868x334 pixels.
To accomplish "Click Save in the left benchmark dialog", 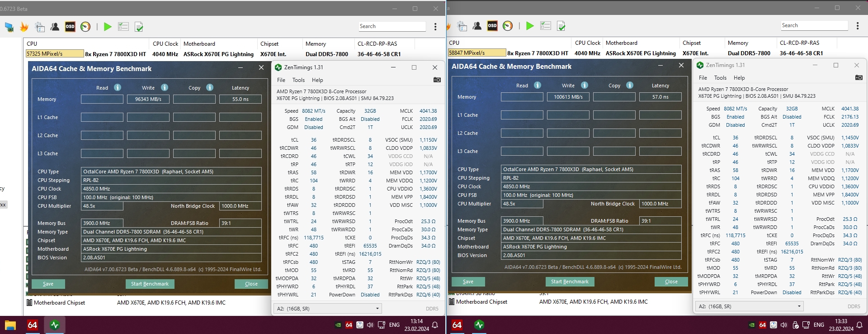I will tap(48, 284).
